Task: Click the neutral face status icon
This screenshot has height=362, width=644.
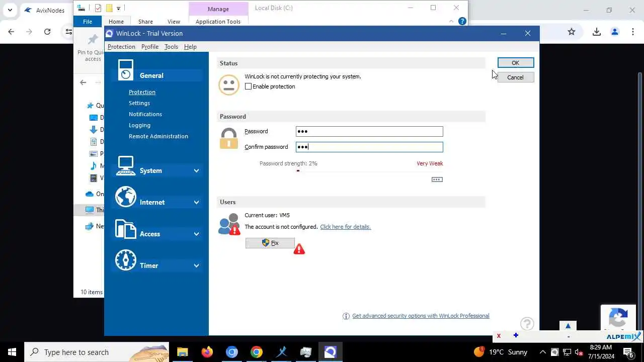Action: 228,84
